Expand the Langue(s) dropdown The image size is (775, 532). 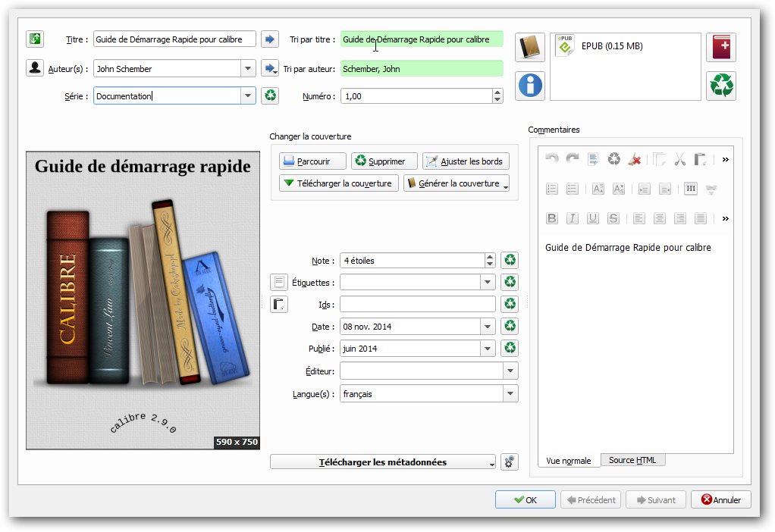pos(510,394)
